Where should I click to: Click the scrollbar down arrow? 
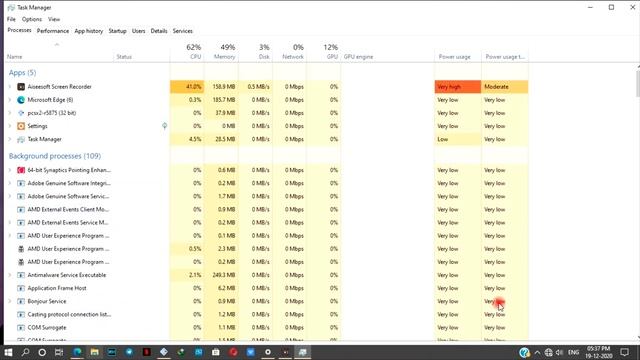click(638, 338)
